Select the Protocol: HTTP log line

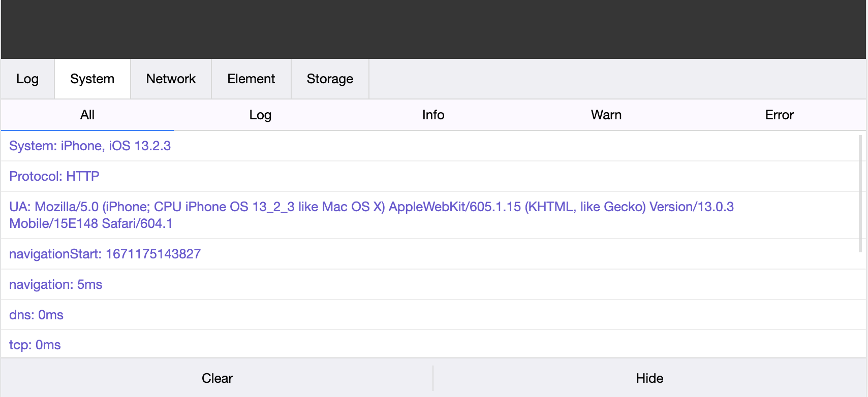(54, 177)
